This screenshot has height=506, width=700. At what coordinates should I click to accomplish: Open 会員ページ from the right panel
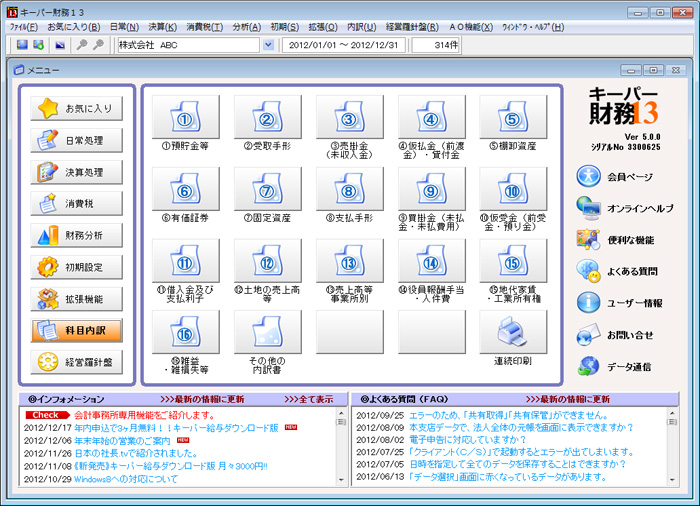[614, 176]
